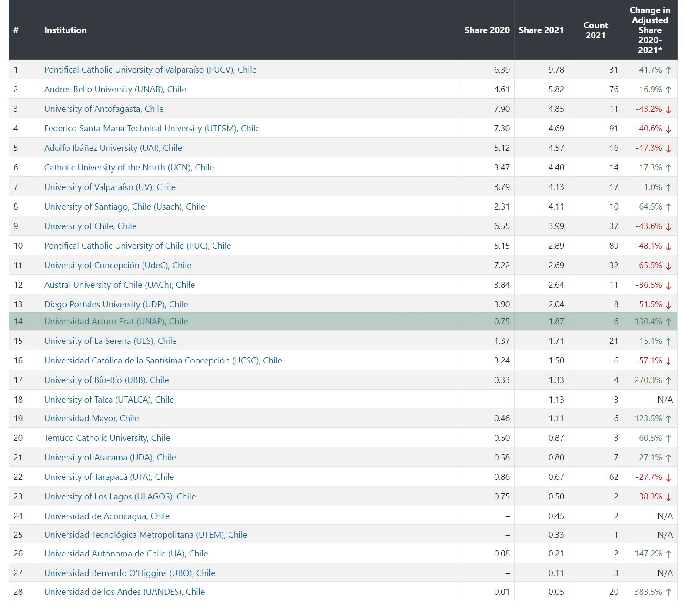Sort by the Share 2020 column header
This screenshot has height=616, width=685.
487,30
